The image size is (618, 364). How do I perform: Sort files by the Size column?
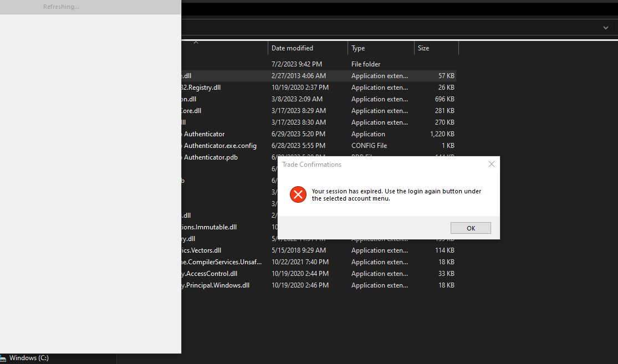pyautogui.click(x=423, y=48)
